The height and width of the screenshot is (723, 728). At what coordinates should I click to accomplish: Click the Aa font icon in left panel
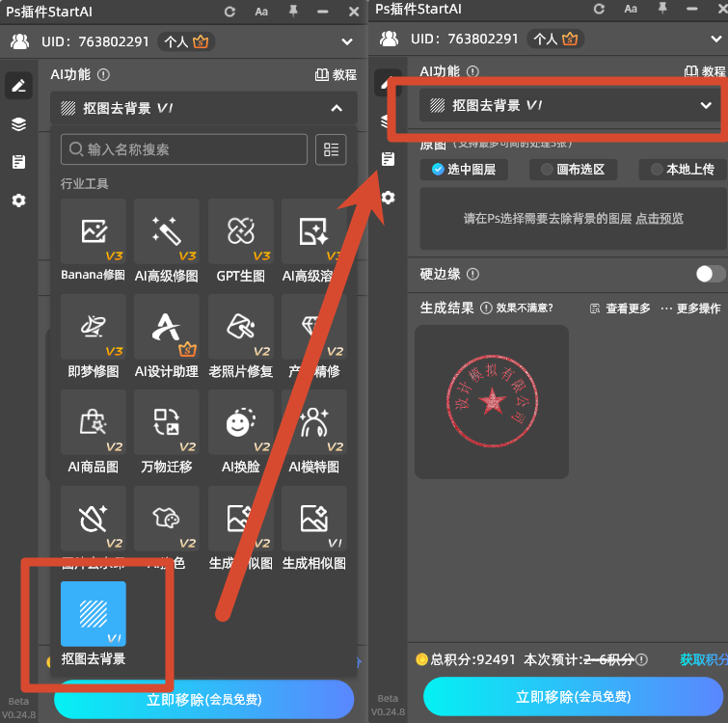[x=261, y=12]
